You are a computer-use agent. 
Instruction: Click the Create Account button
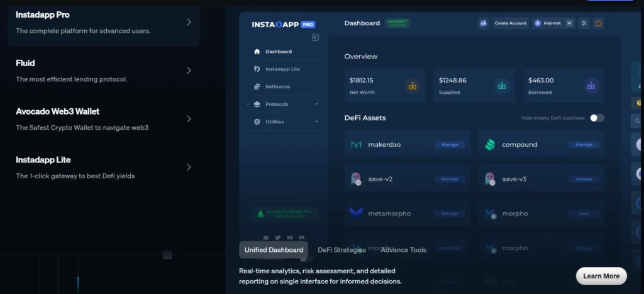[510, 23]
